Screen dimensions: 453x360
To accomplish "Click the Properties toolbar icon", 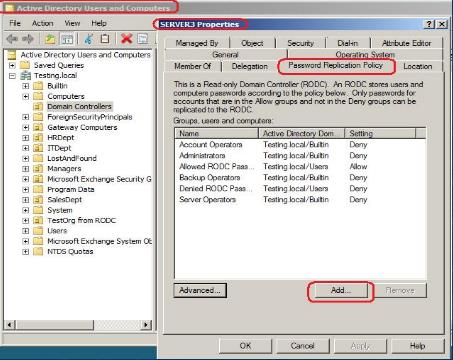I will pyautogui.click(x=143, y=39).
